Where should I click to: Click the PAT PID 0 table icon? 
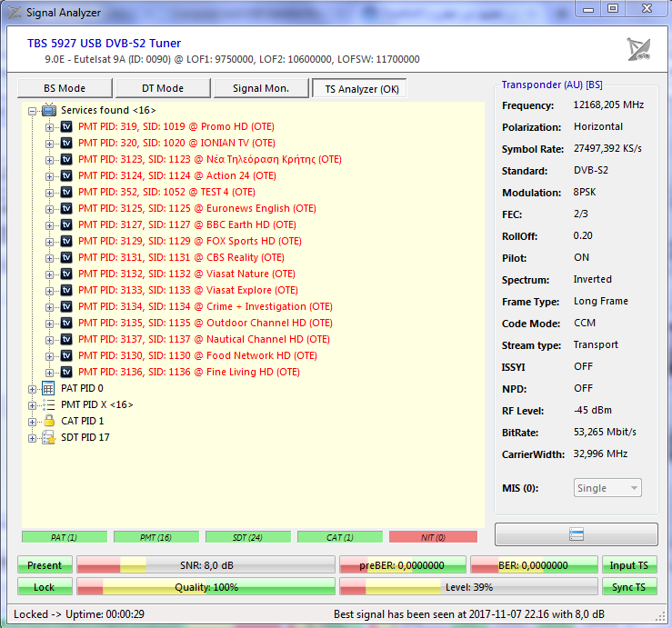point(49,388)
